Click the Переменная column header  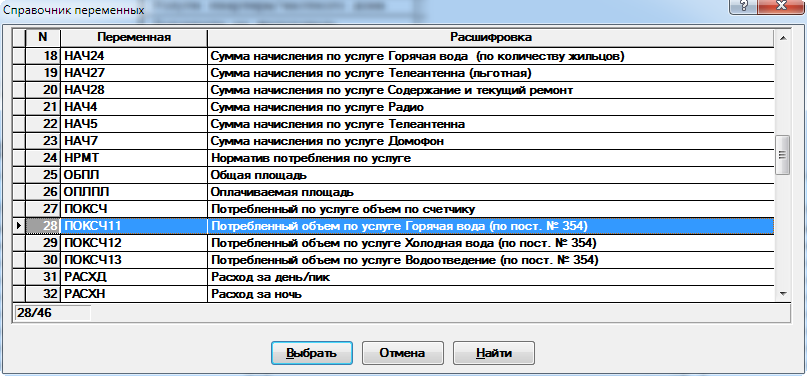point(134,38)
